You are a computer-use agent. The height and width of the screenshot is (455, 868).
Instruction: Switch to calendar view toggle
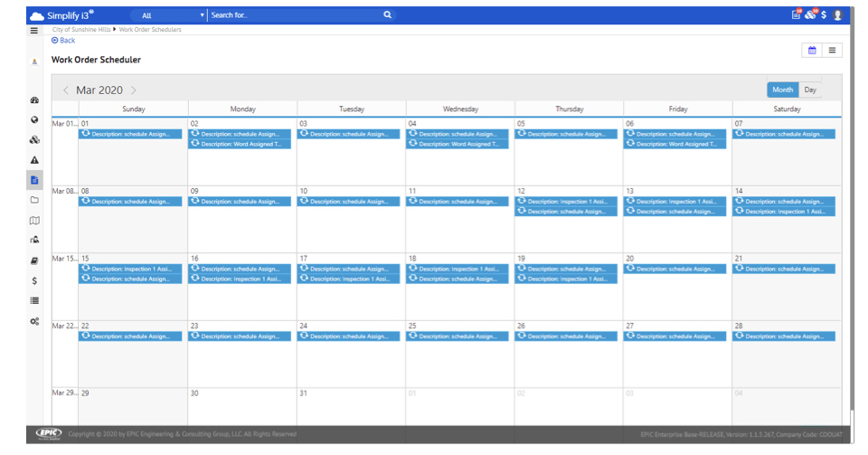click(812, 51)
